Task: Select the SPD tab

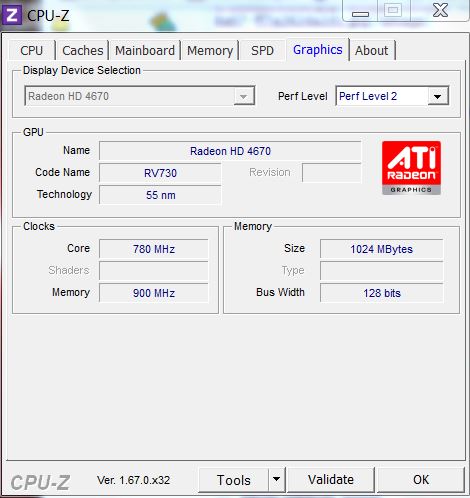Action: click(x=262, y=51)
